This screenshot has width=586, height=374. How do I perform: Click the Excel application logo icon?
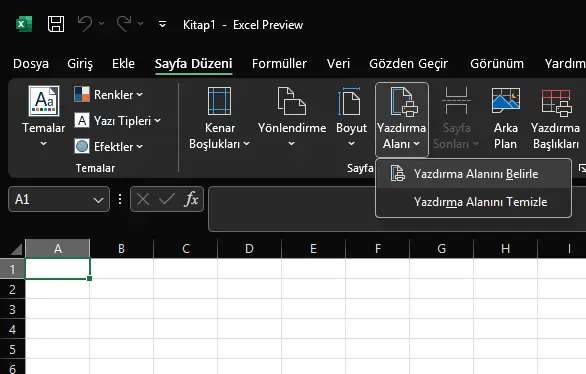[24, 24]
